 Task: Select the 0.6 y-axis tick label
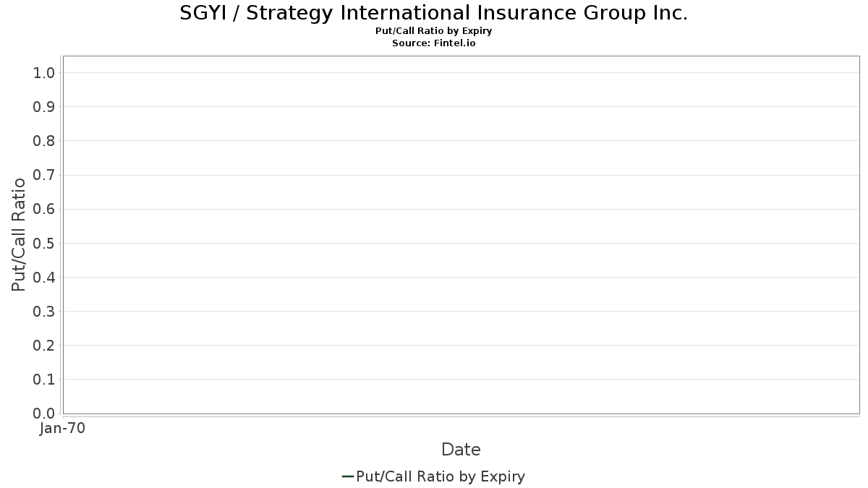coord(44,209)
